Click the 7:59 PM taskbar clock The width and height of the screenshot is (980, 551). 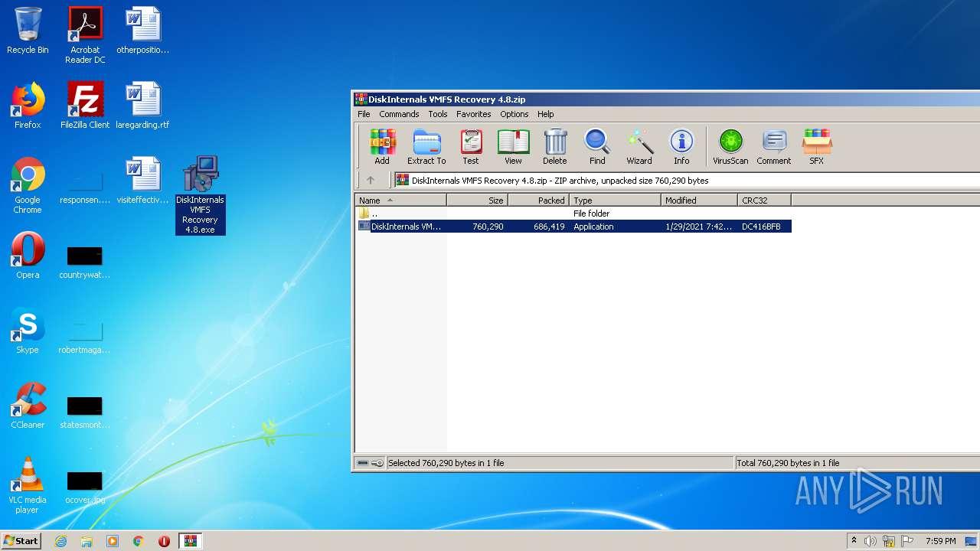point(941,541)
